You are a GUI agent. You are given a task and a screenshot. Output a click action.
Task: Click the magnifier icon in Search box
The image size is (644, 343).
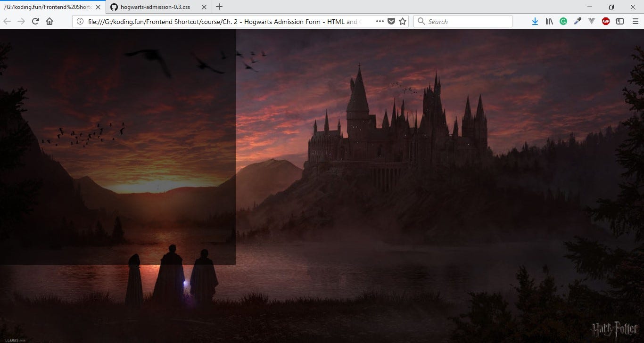pyautogui.click(x=421, y=21)
